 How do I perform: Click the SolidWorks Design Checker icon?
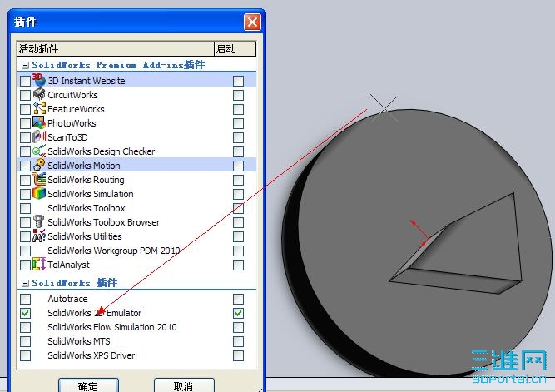point(39,151)
